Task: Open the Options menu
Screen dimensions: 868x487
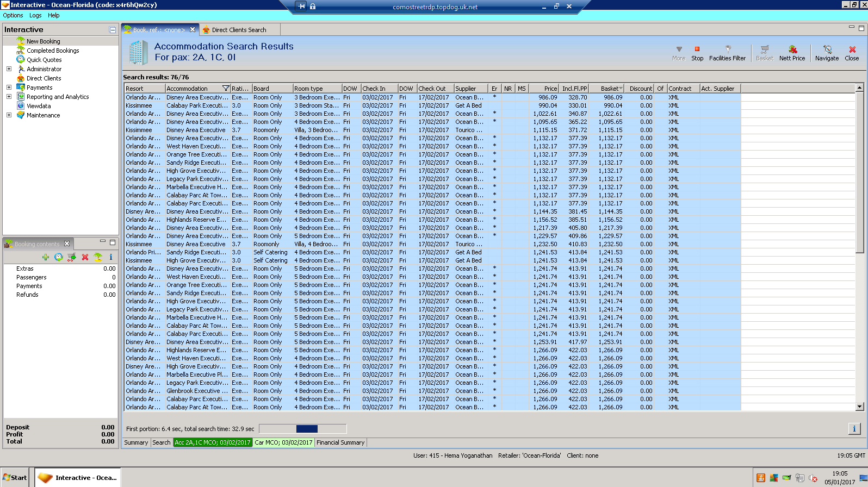Action: [13, 15]
